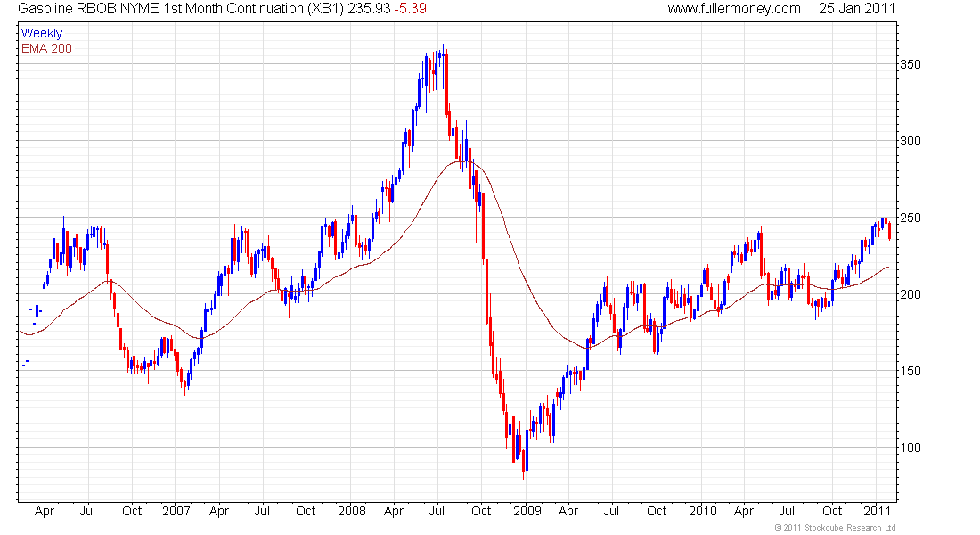Select the 'EMA 200' legend label

[x=46, y=48]
